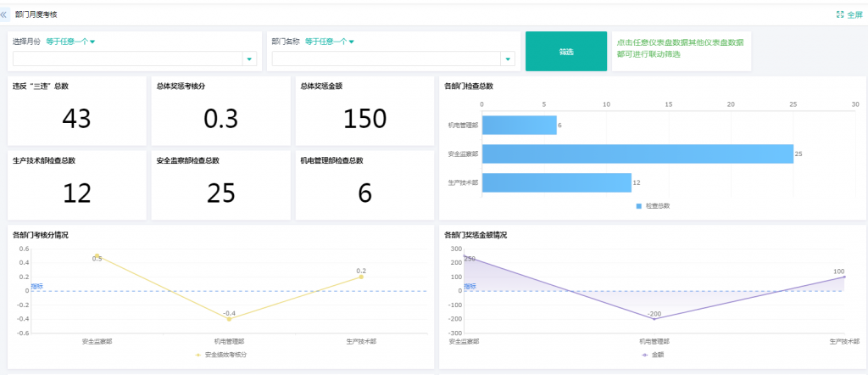Click the 各部门奖惩金额情况 chart title
868x375 pixels.
tap(476, 235)
